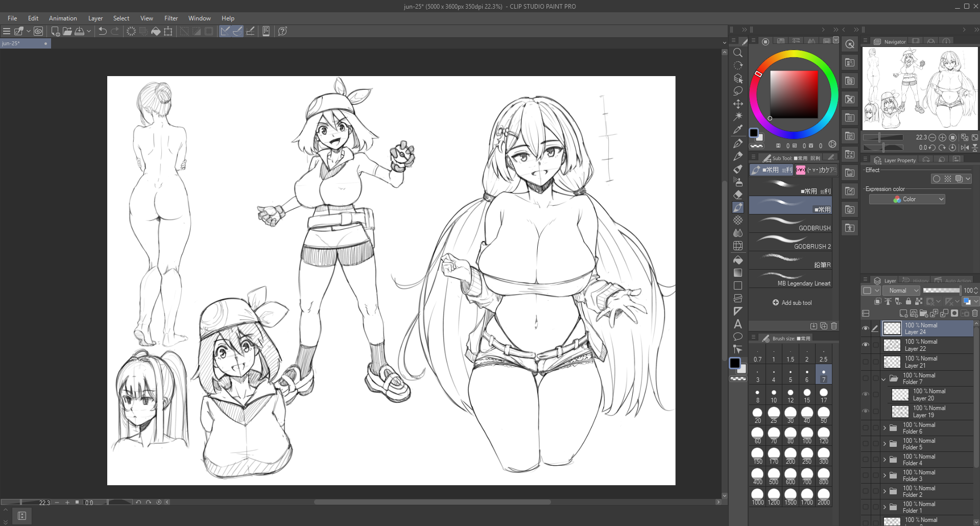Screen dimensions: 980x526
Task: Select the MB Legendary Lineart sub tool
Action: (x=791, y=278)
